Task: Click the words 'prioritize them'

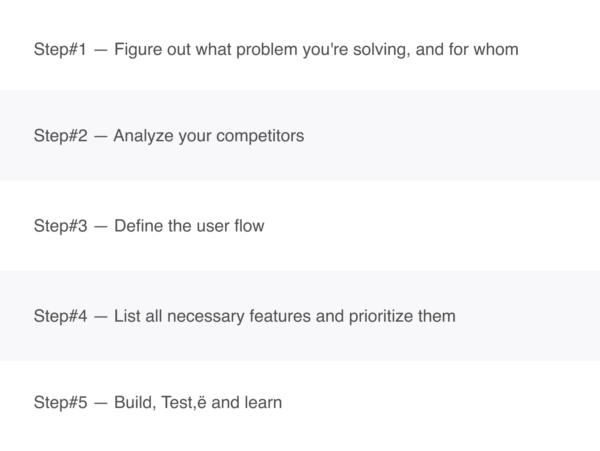Action: click(x=402, y=316)
